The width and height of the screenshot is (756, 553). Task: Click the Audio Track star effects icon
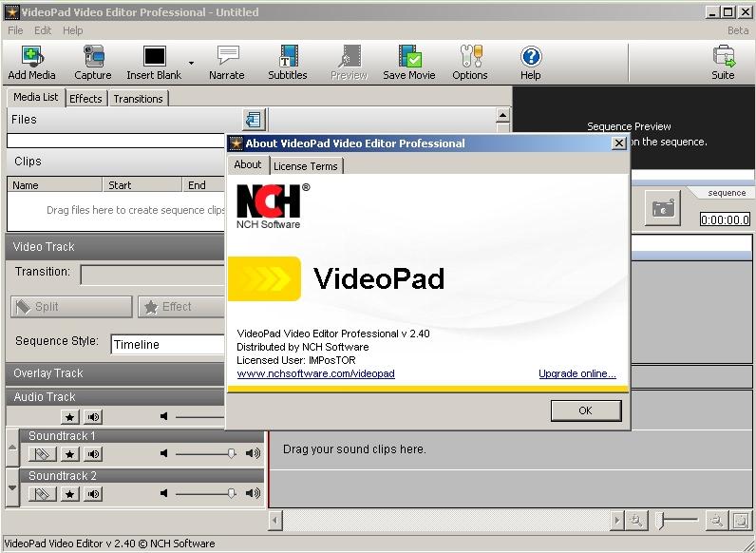coord(70,416)
